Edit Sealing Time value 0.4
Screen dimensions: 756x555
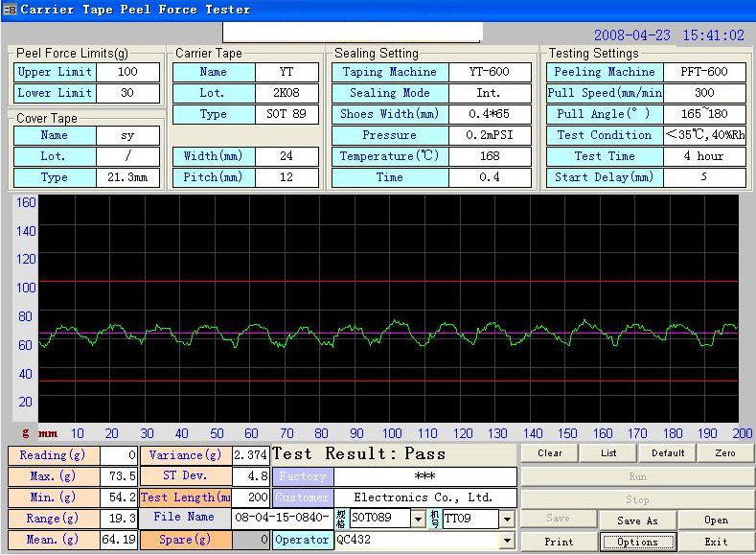click(x=490, y=177)
